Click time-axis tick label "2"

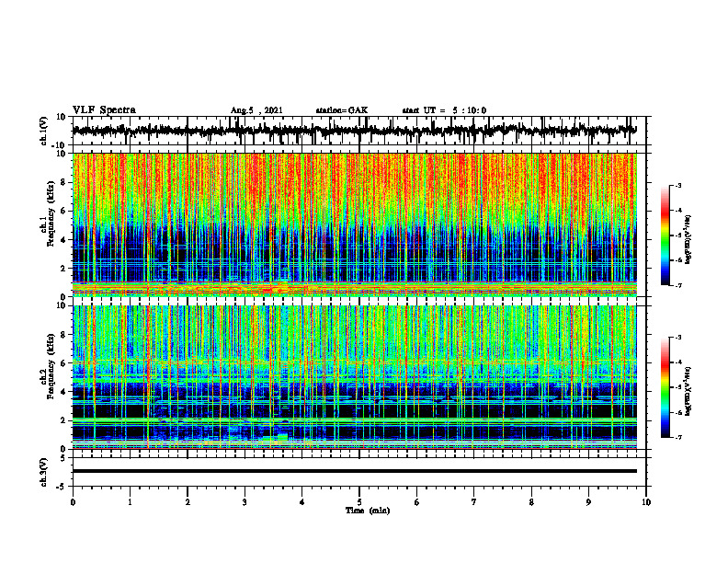188,502
